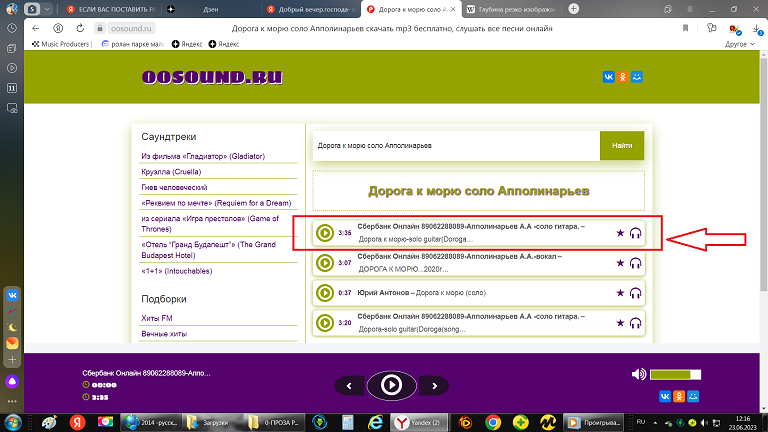This screenshot has width=768, height=432.
Task: Open browser downloads icon
Action: click(757, 29)
